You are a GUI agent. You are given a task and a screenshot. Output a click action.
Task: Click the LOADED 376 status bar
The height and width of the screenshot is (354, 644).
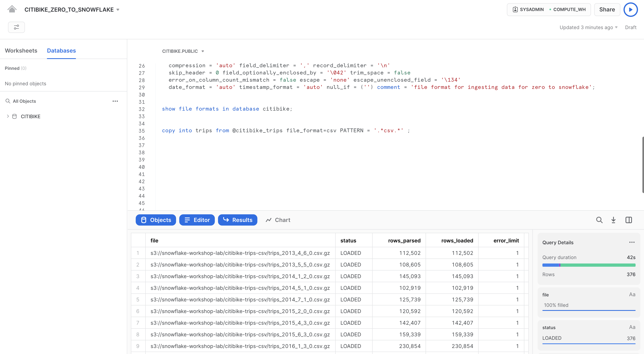589,344
